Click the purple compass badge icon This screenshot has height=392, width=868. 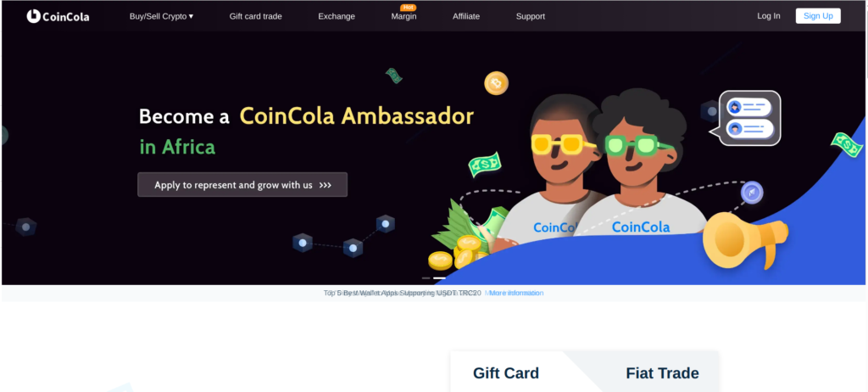pyautogui.click(x=752, y=193)
